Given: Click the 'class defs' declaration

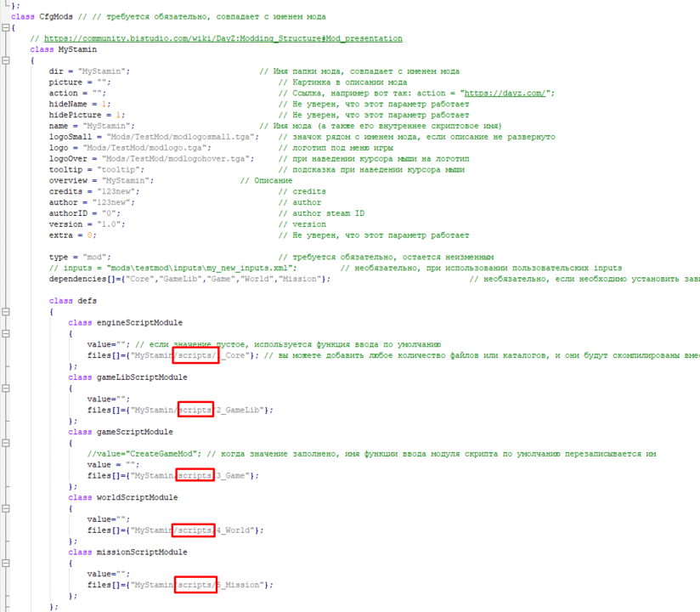Looking at the screenshot, I should (73, 301).
